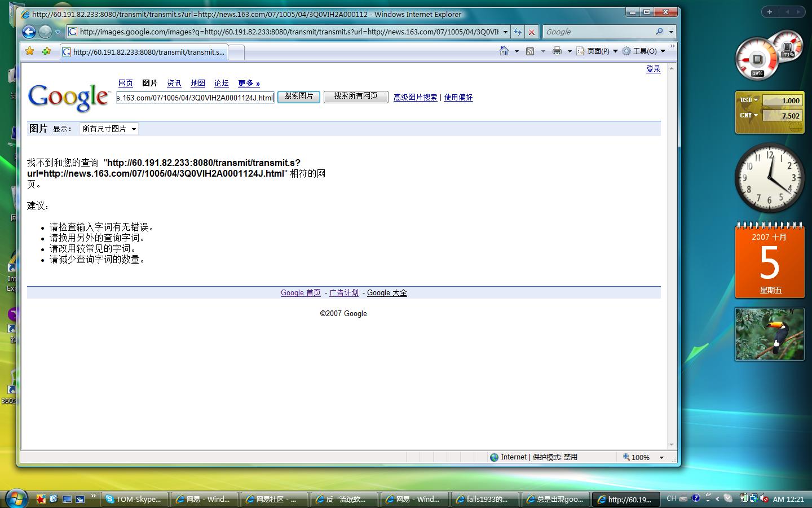Show more command bar items via chevron
This screenshot has width=812, height=508.
[x=672, y=47]
